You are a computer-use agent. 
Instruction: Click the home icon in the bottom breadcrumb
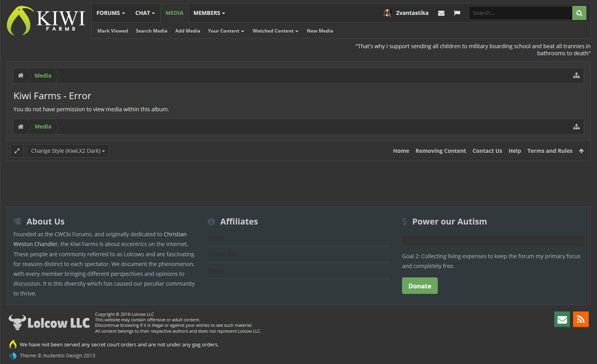coord(21,127)
